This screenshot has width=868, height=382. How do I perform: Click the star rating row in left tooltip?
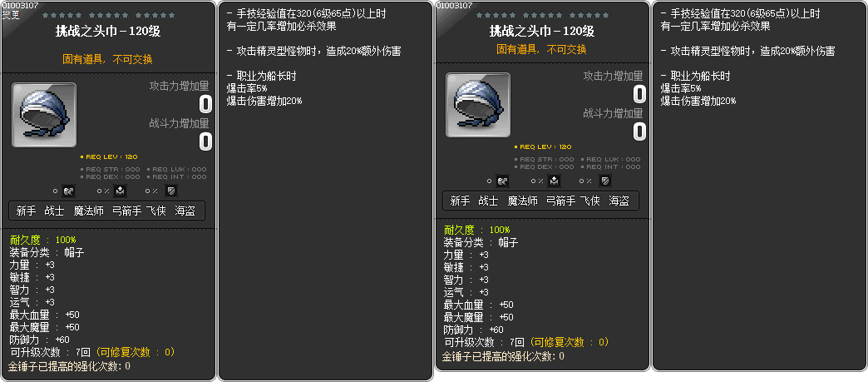108,16
